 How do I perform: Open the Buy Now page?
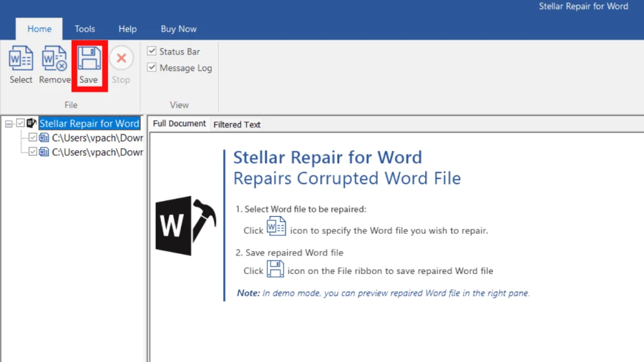[x=178, y=28]
